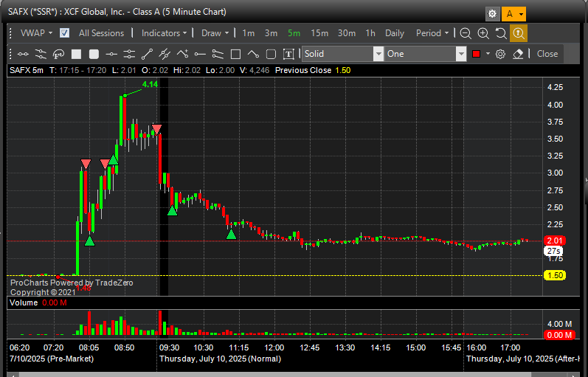
Task: Select the first horizontal line drawing tool
Action: click(x=23, y=54)
